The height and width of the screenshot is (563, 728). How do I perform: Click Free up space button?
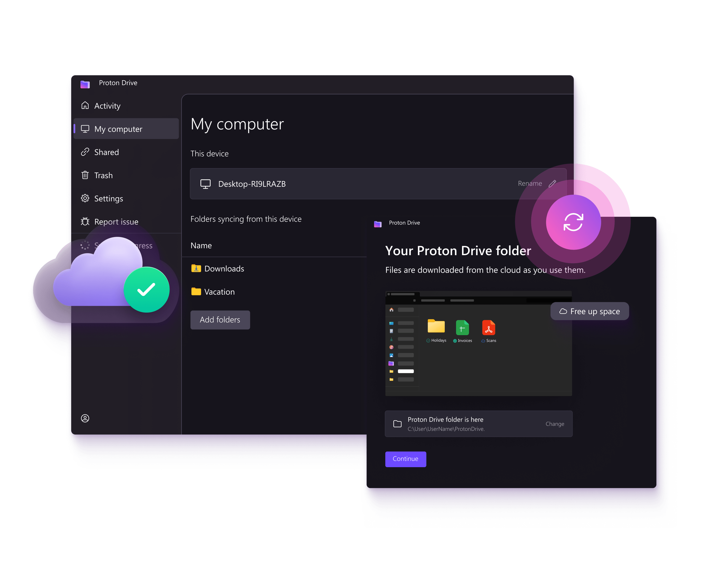click(590, 311)
